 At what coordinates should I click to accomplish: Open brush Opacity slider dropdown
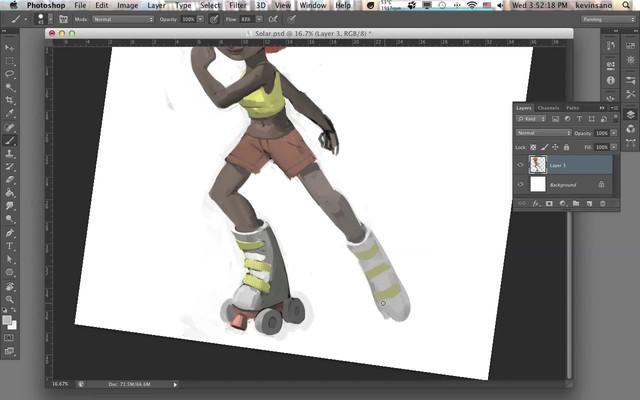click(x=200, y=19)
